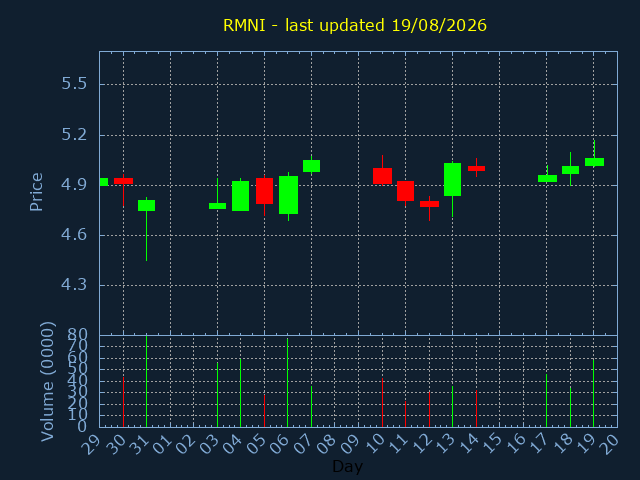Click the Price axis title

tap(36, 192)
